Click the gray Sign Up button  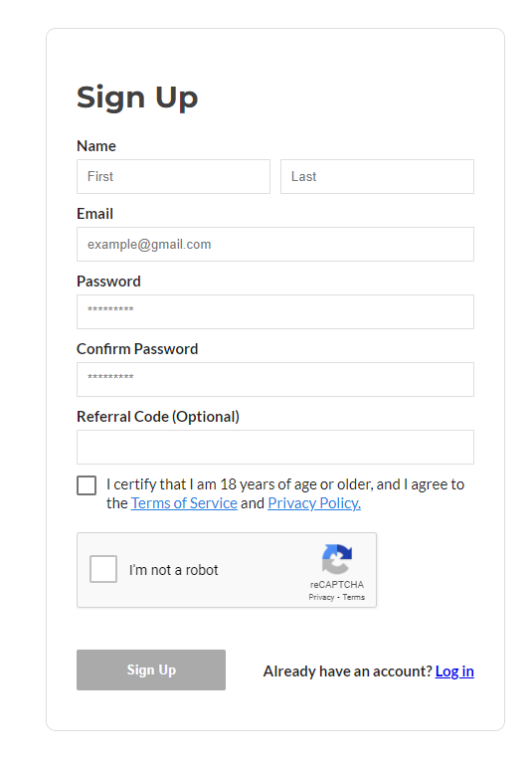[151, 669]
